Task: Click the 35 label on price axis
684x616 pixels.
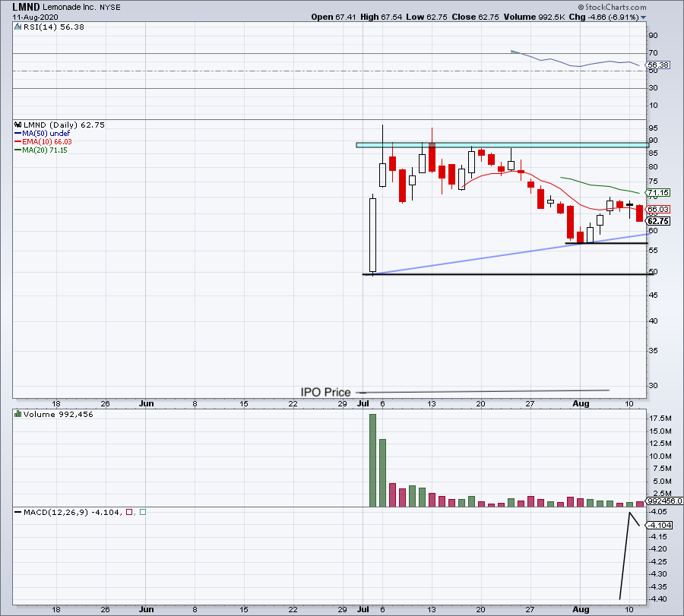Action: point(653,350)
